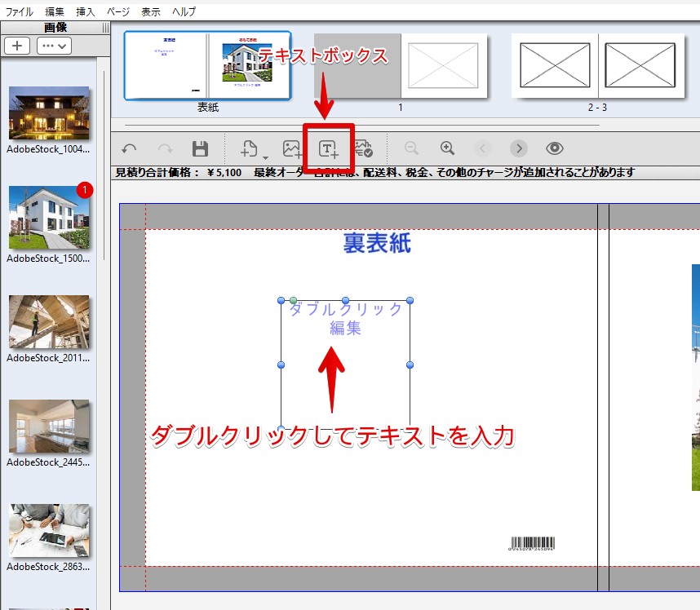Click the add image box icon
Image resolution: width=700 pixels, height=610 pixels.
(292, 149)
